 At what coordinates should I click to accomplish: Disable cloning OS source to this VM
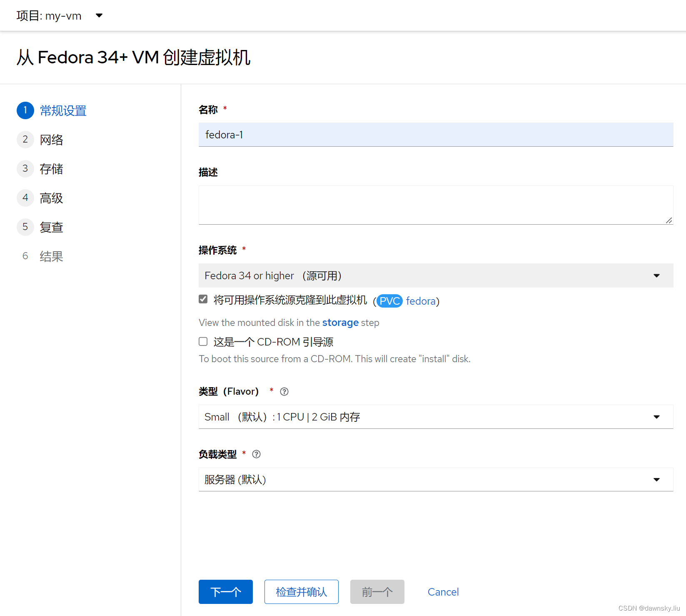203,299
